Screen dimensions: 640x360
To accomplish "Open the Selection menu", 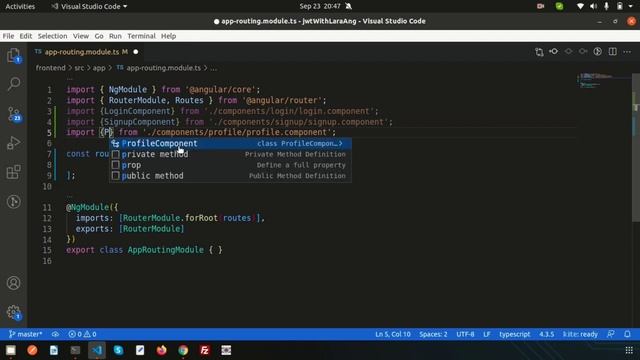I will (52, 36).
